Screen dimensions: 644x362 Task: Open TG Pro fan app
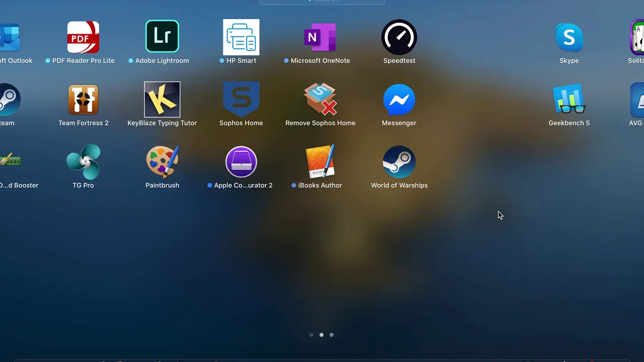click(83, 162)
